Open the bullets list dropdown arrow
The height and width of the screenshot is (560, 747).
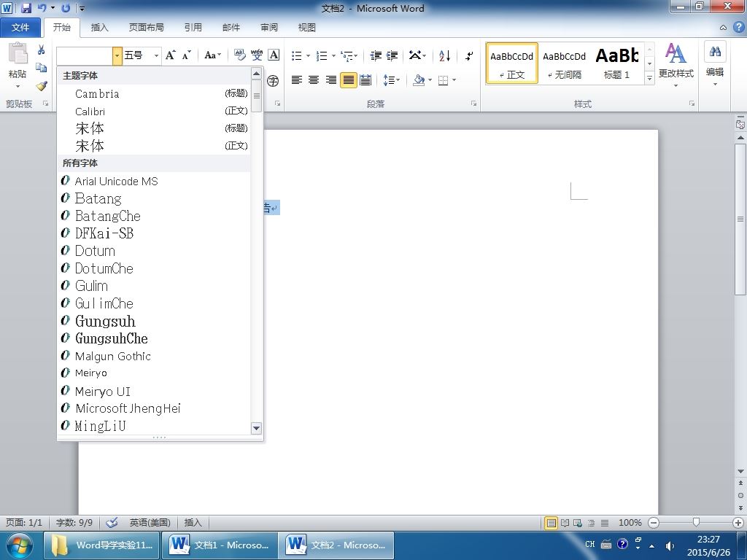click(309, 55)
